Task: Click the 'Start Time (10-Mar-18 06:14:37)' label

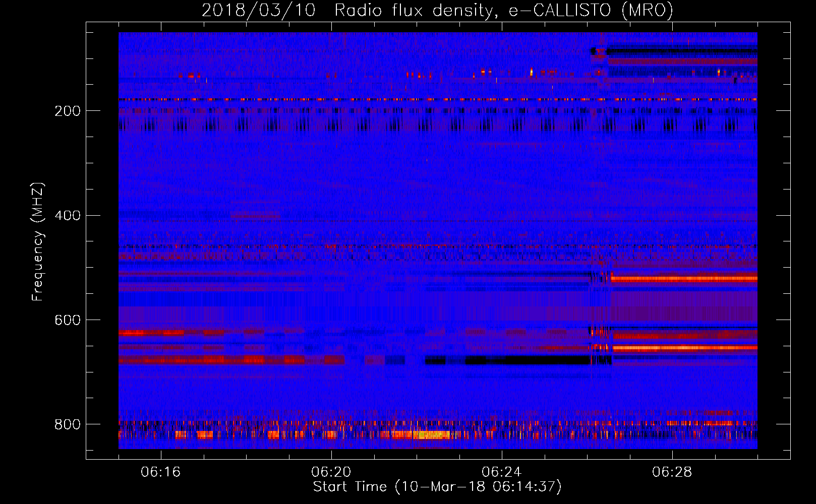Action: (x=437, y=487)
